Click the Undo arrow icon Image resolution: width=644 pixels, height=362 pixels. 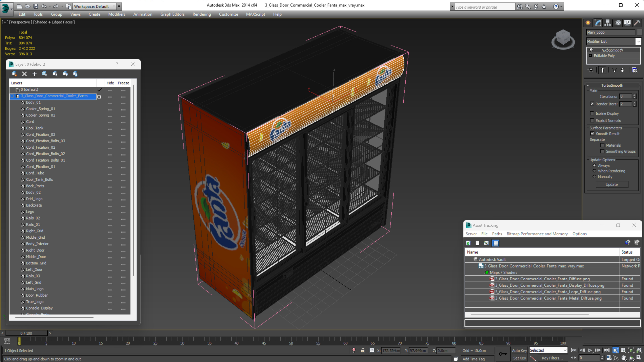pos(44,7)
